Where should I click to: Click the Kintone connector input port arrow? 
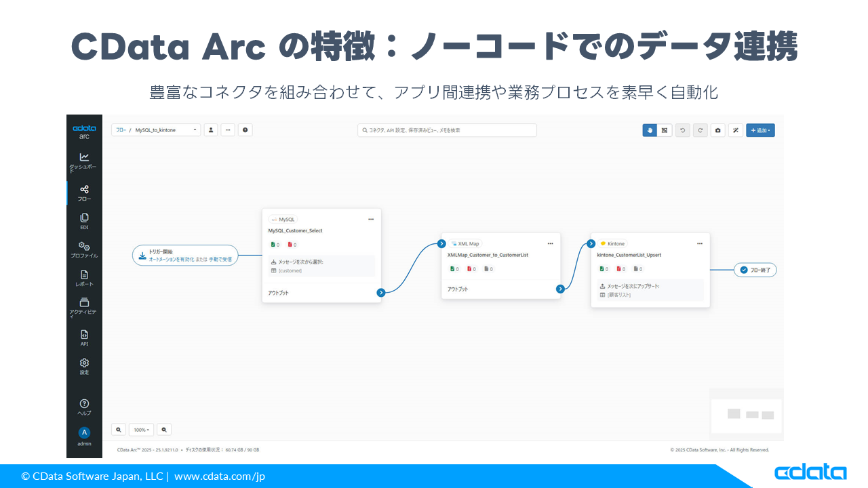pos(591,244)
